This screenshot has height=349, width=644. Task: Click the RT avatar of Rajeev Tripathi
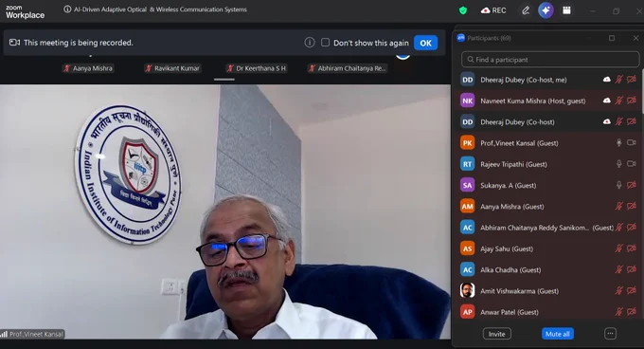point(468,164)
